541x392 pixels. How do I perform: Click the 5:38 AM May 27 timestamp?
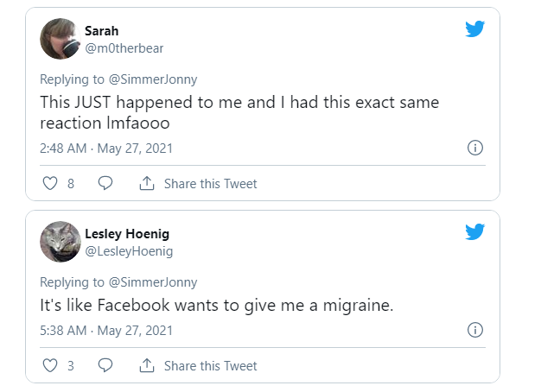106,331
